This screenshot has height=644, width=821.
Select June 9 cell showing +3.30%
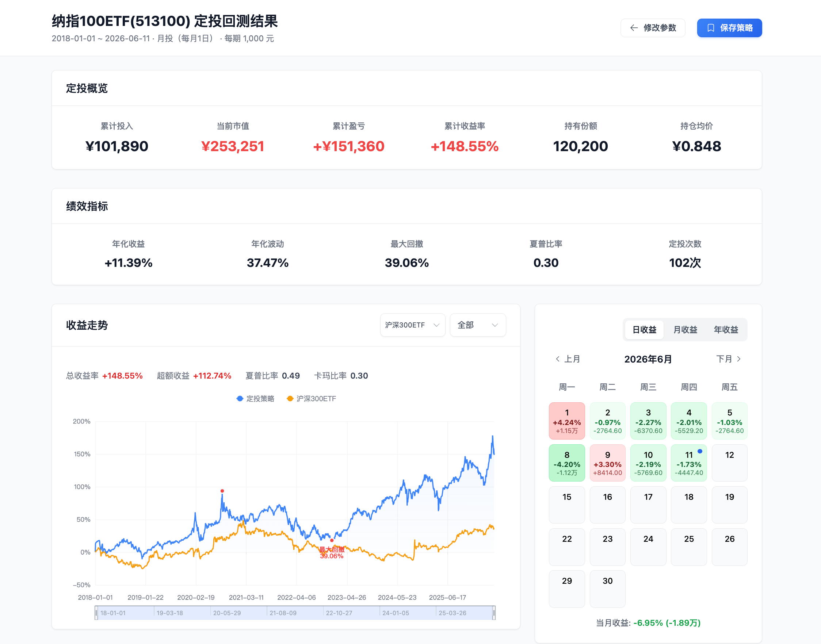[607, 463]
